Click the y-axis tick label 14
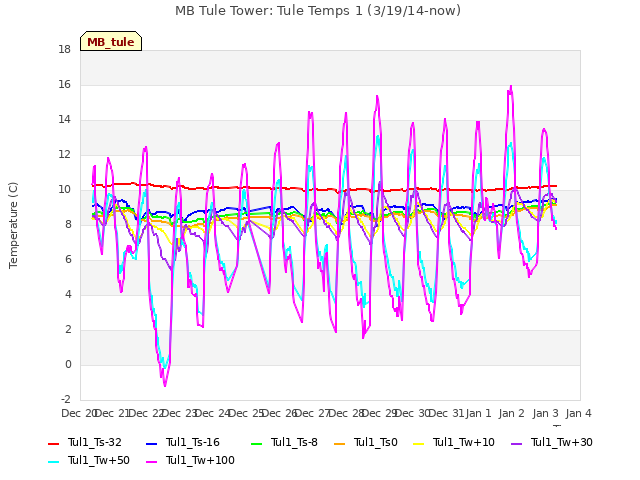This screenshot has width=640, height=480. [64, 120]
